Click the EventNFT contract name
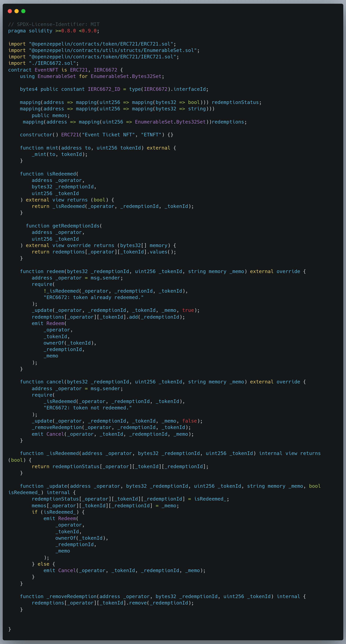The height and width of the screenshot is (644, 346). 46,70
